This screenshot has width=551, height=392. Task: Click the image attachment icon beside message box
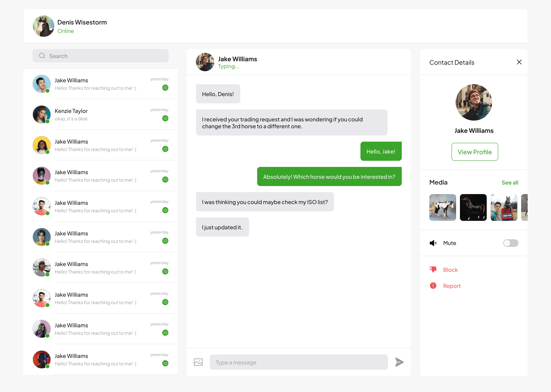(x=198, y=362)
